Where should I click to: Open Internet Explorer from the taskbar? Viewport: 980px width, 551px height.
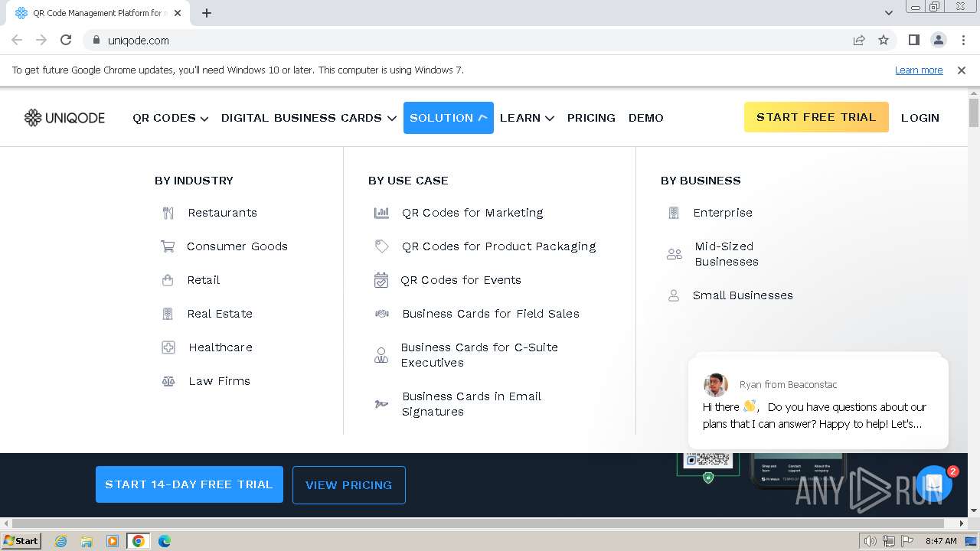pos(60,541)
